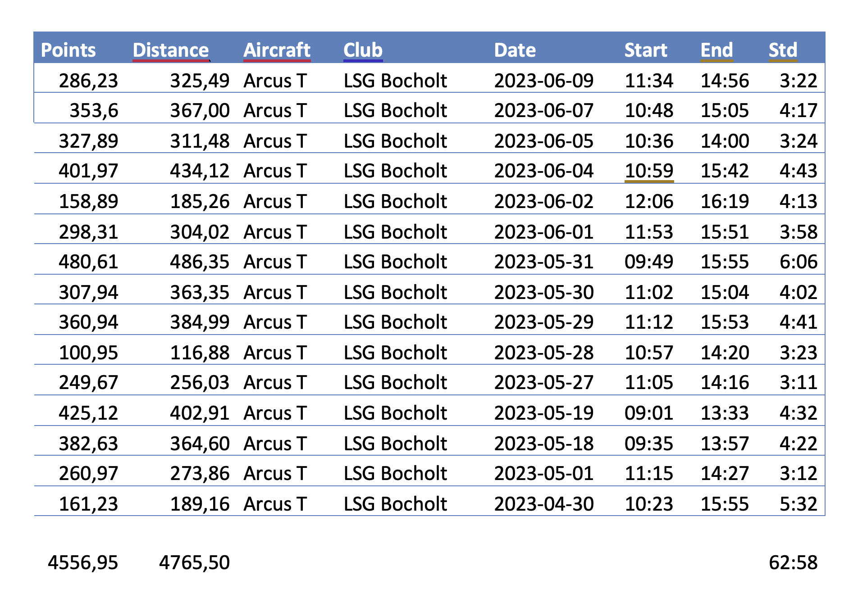Click the underlined 10:59 start time

649,171
